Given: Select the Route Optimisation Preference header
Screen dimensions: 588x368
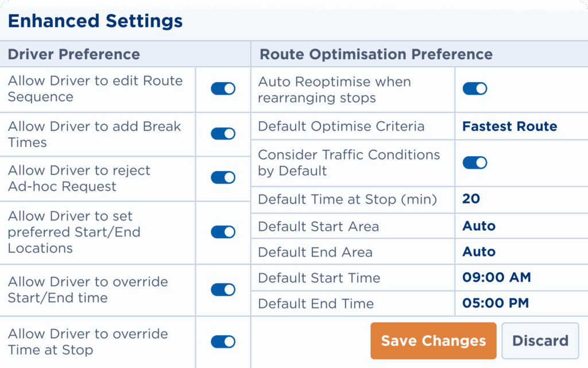Looking at the screenshot, I should [x=376, y=55].
